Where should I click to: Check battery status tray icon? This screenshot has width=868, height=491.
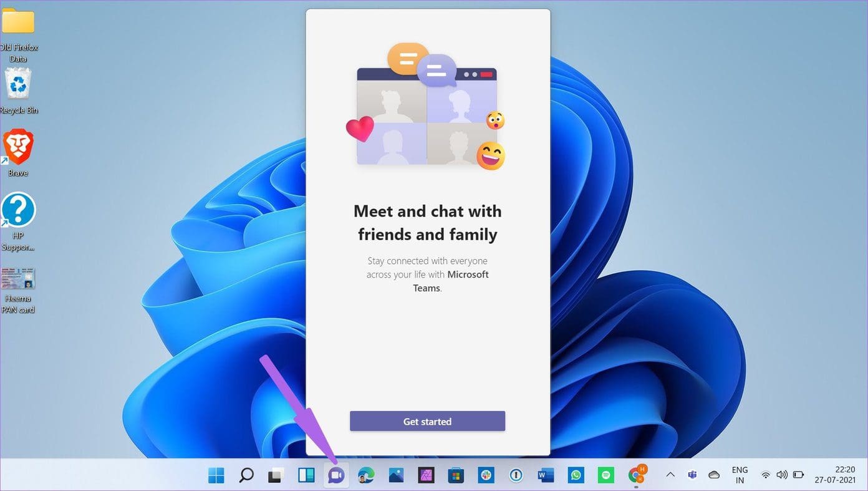[798, 475]
